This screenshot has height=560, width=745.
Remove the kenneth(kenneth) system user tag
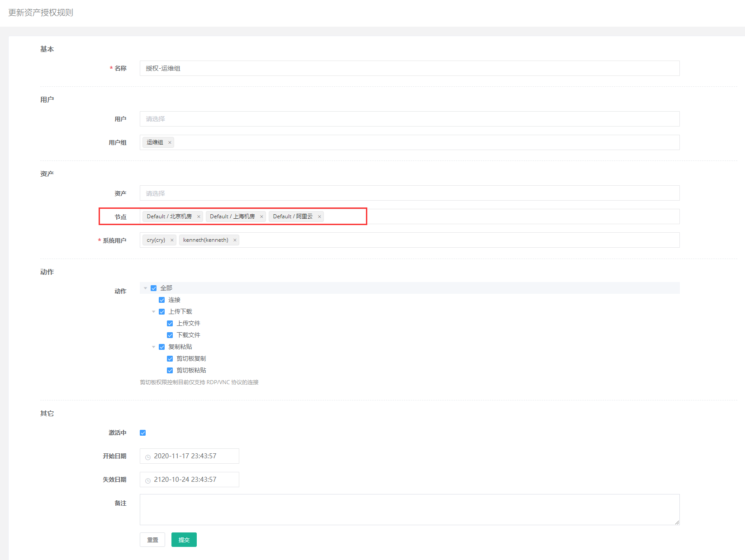(x=235, y=240)
